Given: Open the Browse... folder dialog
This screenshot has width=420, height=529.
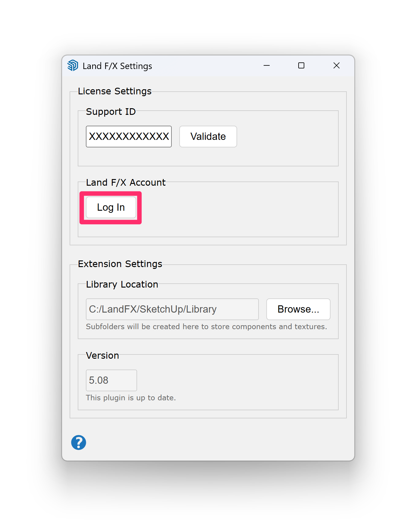Looking at the screenshot, I should click(x=298, y=309).
